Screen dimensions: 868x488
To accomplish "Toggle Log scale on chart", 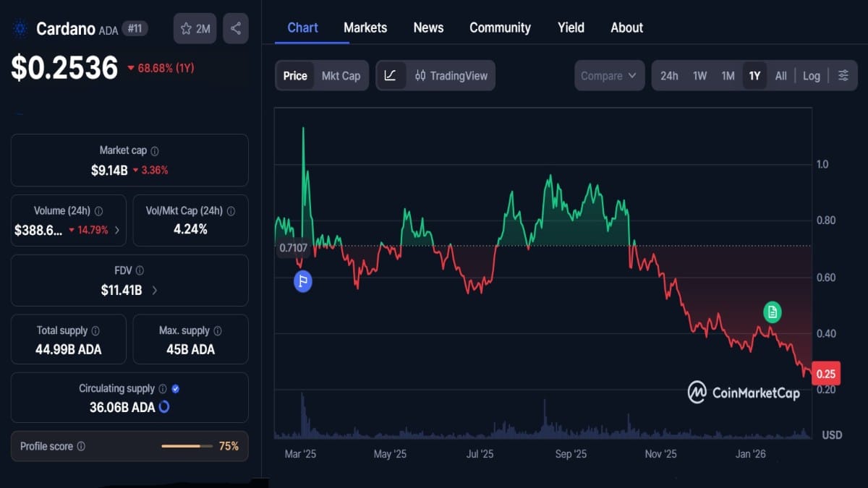I will tap(812, 76).
